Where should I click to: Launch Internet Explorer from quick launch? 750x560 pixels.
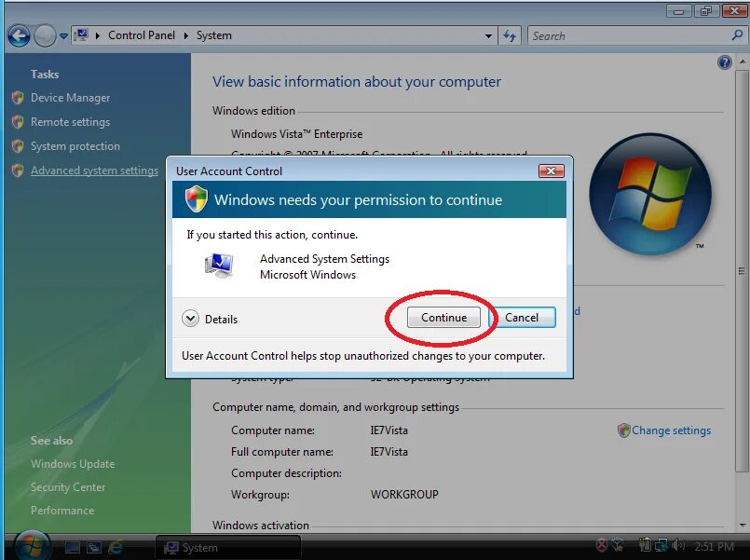click(116, 547)
